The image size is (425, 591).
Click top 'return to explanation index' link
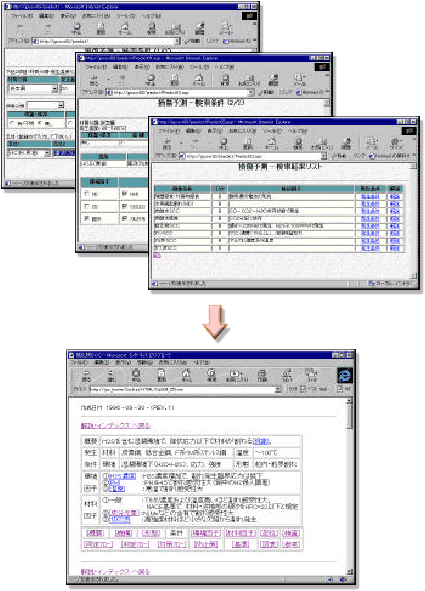116,426
